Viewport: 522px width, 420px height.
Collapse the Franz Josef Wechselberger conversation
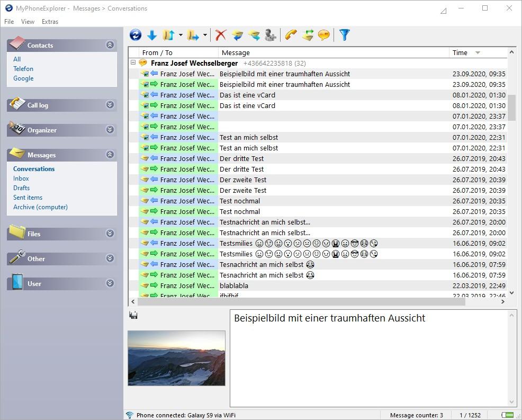133,62
